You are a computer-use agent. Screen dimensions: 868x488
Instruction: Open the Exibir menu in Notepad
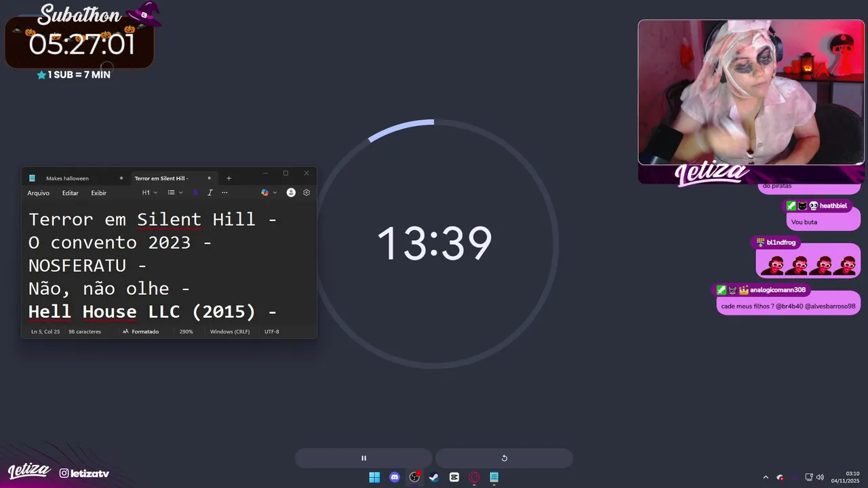pos(99,193)
